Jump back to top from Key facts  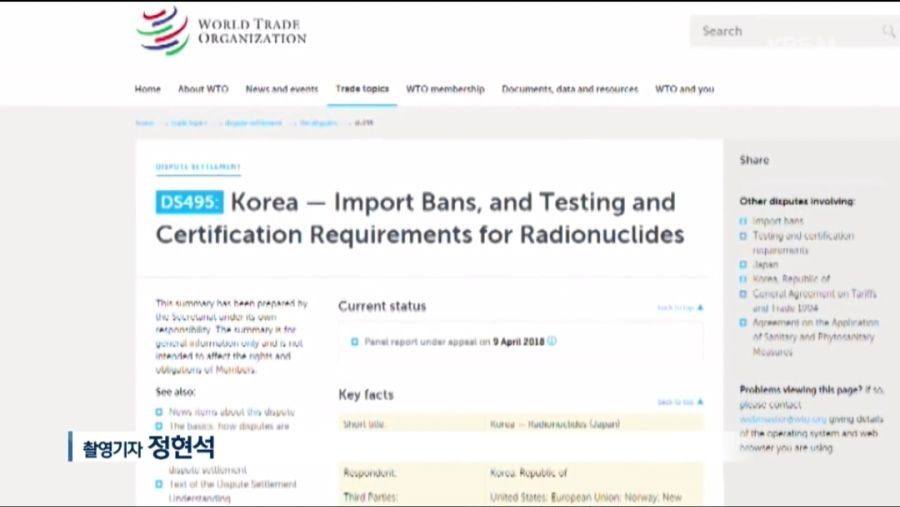[x=680, y=401]
